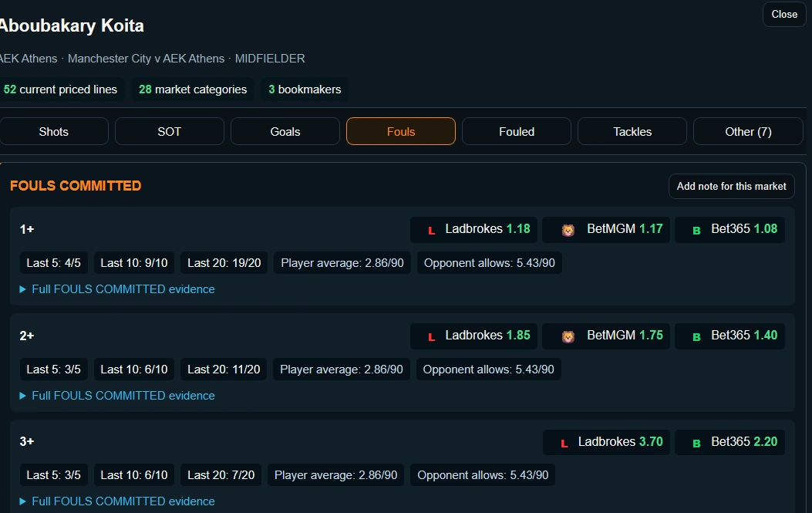Click BetMGM lion icon in 2+ row
This screenshot has width=812, height=513.
pos(568,337)
